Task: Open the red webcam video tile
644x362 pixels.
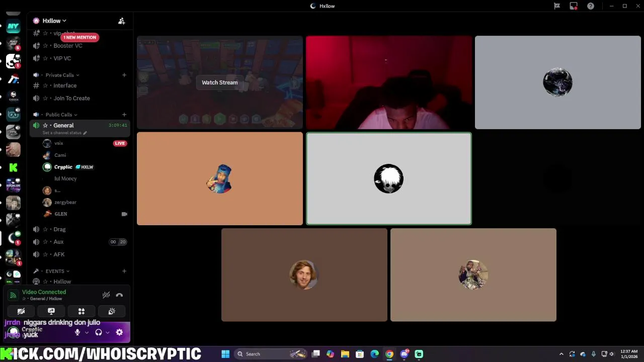Action: (x=389, y=82)
